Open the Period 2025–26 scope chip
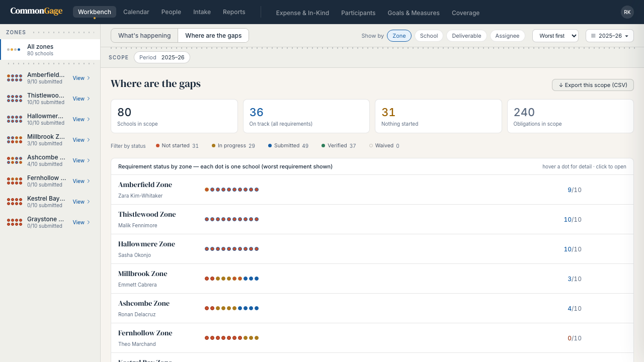The height and width of the screenshot is (362, 644). (x=162, y=57)
